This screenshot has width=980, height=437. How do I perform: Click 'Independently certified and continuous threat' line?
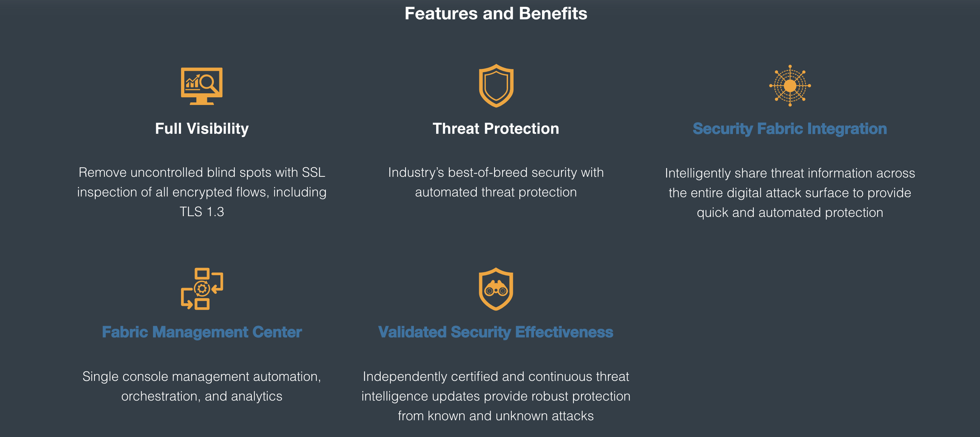pos(496,376)
